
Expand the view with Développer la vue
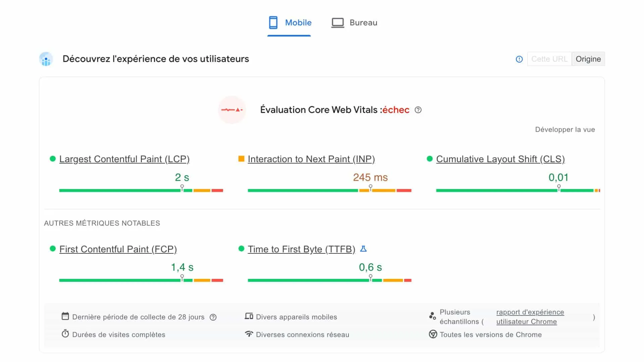point(565,129)
